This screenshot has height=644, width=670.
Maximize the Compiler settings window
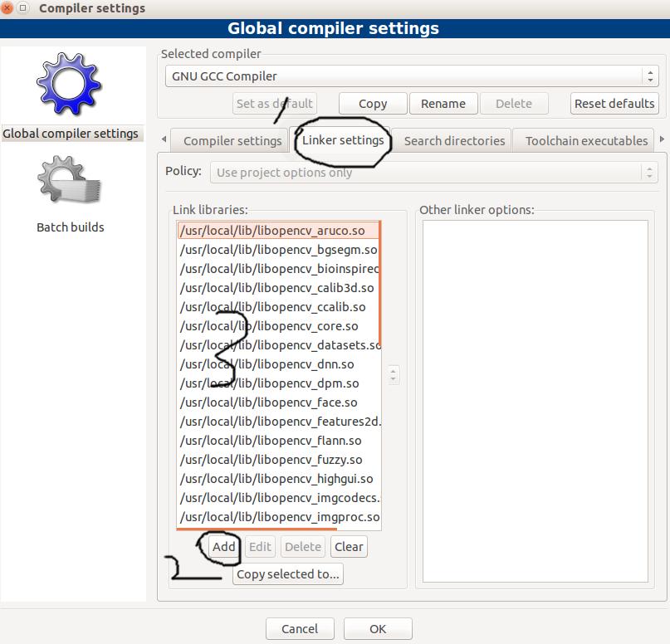pyautogui.click(x=23, y=7)
